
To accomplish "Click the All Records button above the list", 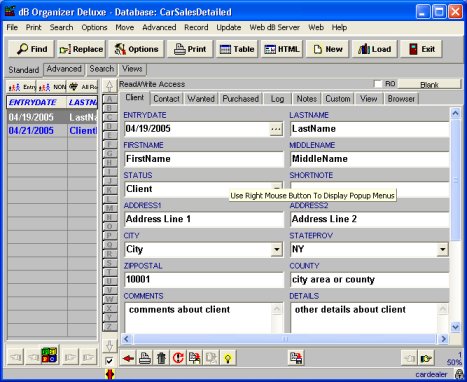I will tap(82, 87).
